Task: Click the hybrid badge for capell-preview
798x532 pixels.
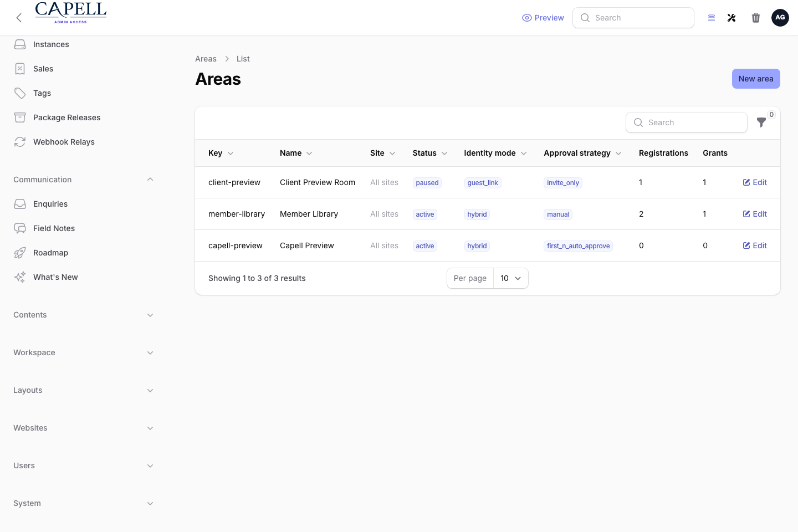Action: [x=477, y=246]
